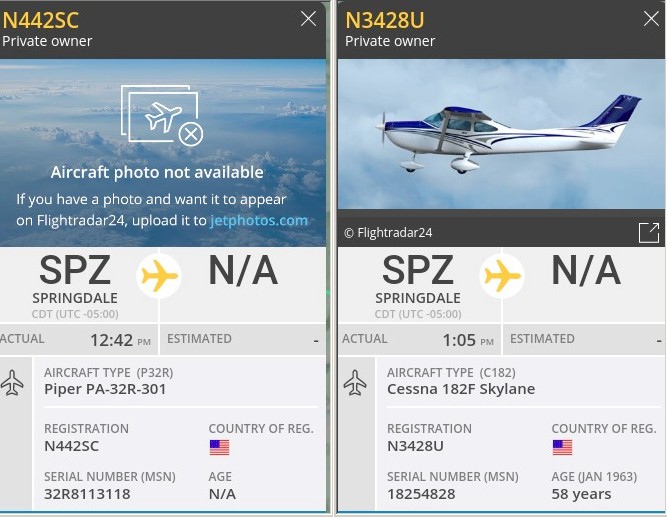Click the US flag for N442SC registration

tap(219, 447)
